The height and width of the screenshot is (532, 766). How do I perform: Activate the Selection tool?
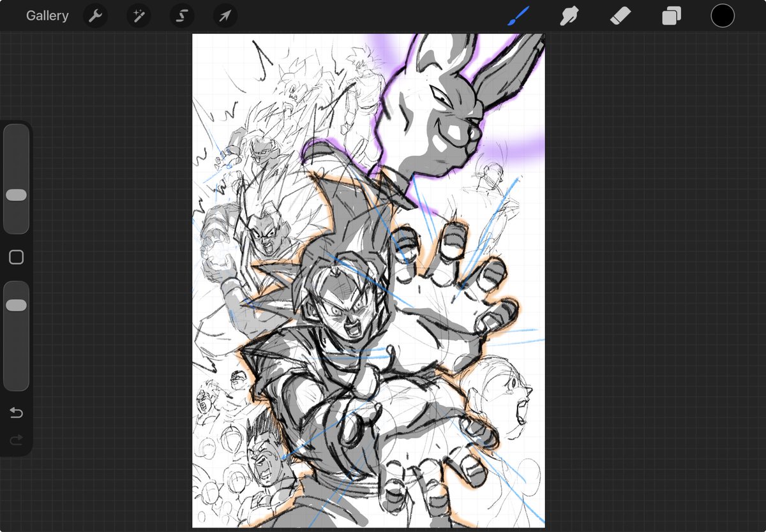(x=182, y=16)
